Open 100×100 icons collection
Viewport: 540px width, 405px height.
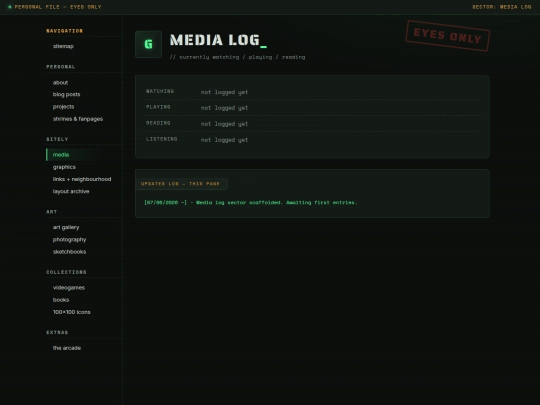pos(72,312)
